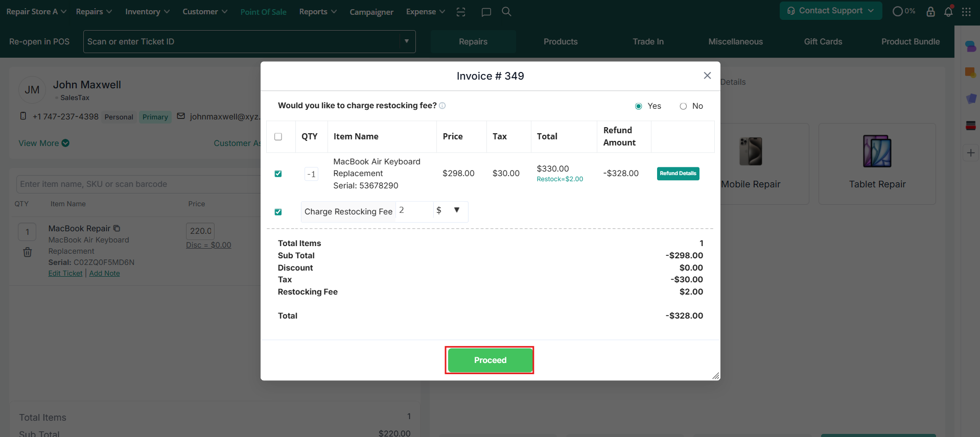Click the restocking fee info icon

tap(442, 106)
